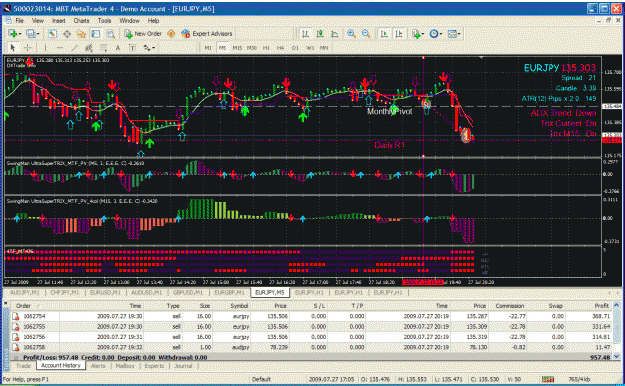Select the equidistant channel tool
The image size is (625, 386).
tap(89, 48)
